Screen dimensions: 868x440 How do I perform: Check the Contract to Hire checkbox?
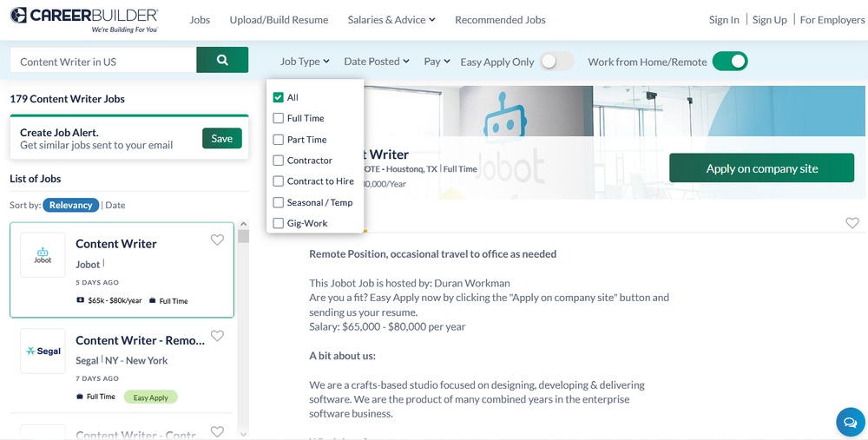[279, 181]
